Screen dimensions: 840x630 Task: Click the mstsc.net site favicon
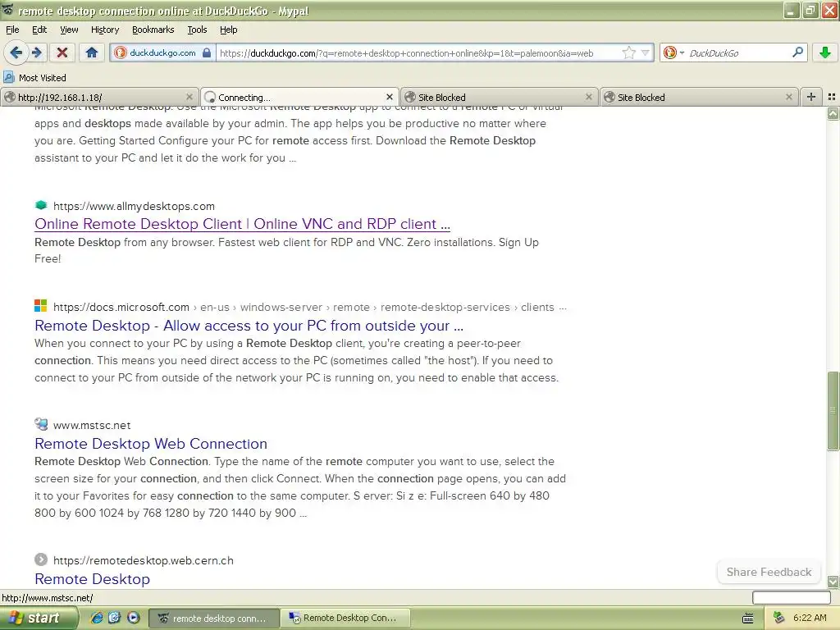point(41,424)
